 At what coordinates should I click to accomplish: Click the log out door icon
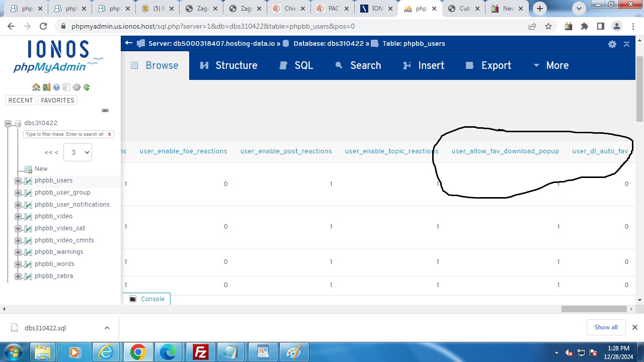[46, 87]
